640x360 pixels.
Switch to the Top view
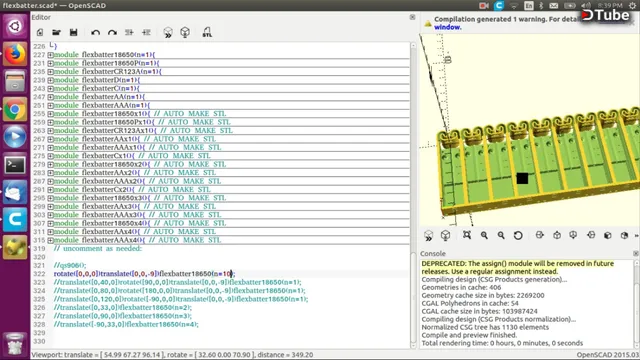pyautogui.click(x=557, y=235)
